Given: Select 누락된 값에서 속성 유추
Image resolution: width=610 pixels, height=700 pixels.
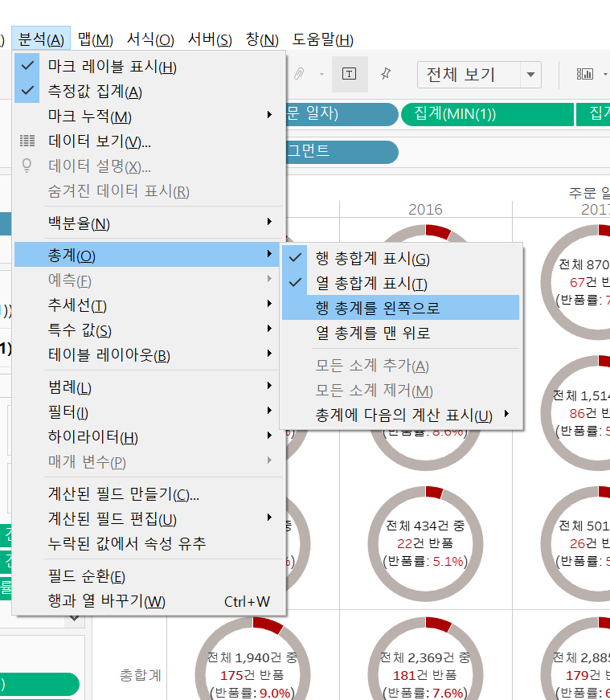Looking at the screenshot, I should pos(149,544).
